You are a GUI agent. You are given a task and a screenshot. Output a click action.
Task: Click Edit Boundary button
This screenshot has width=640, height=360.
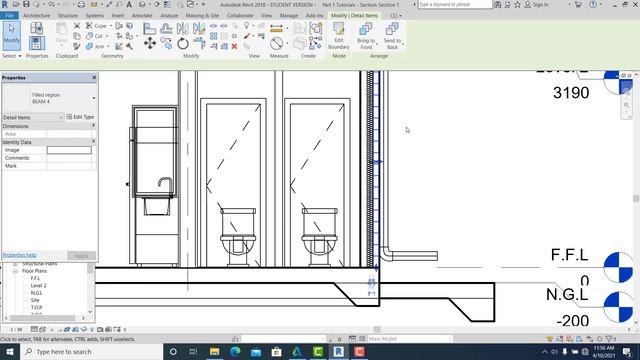(x=339, y=36)
